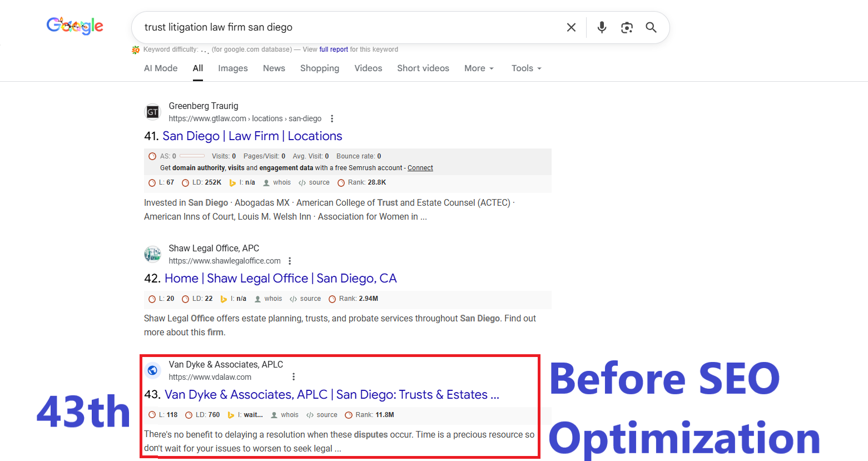Click the source link in the Shaw Legal row
This screenshot has height=461, width=868.
point(310,299)
